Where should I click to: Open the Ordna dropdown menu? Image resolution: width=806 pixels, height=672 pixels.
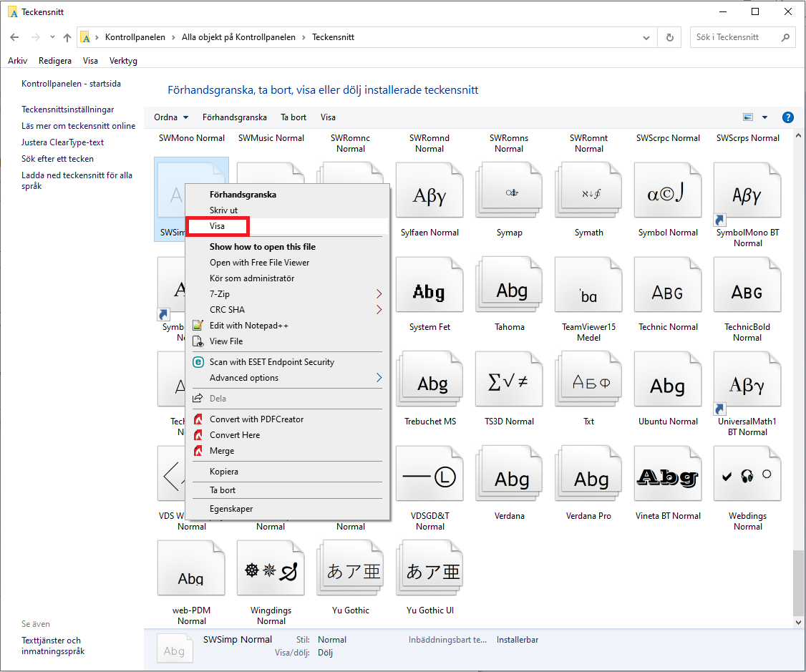click(171, 117)
